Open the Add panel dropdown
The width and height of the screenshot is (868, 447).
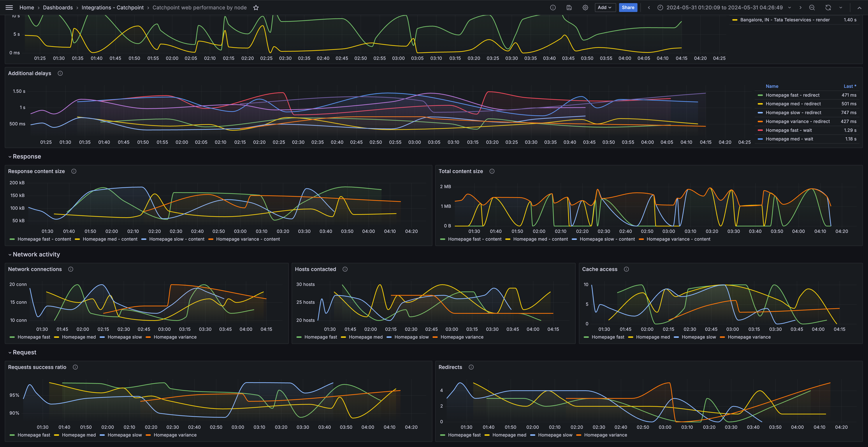tap(605, 7)
